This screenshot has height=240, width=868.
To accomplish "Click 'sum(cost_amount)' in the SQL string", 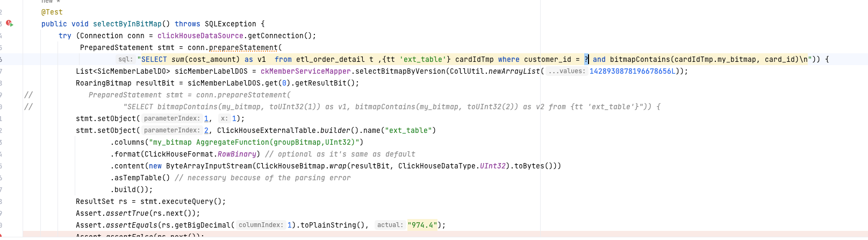I will point(205,59).
